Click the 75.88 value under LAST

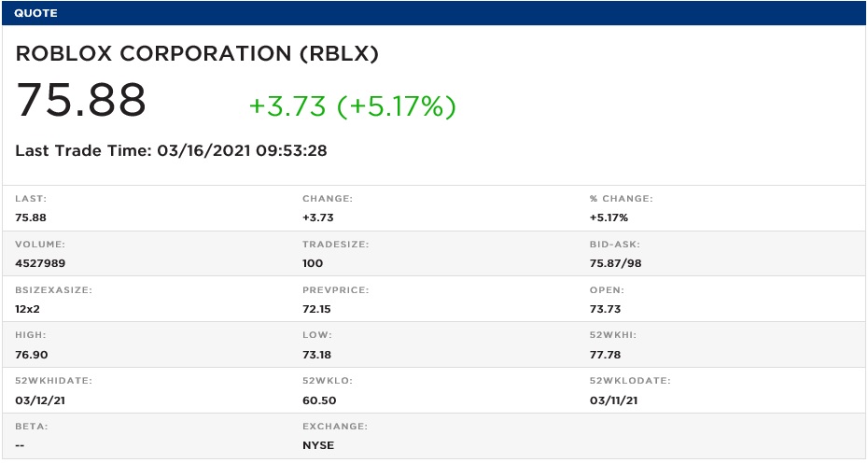tap(31, 217)
